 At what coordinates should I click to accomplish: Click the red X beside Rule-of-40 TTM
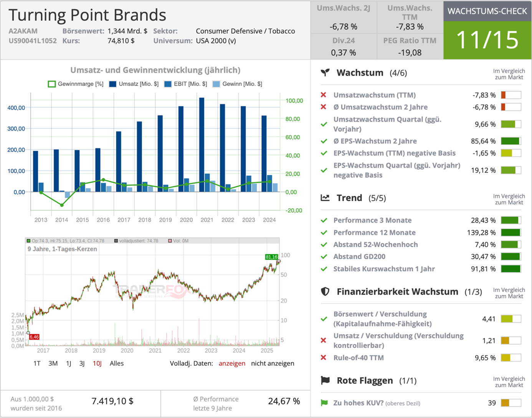click(x=324, y=357)
